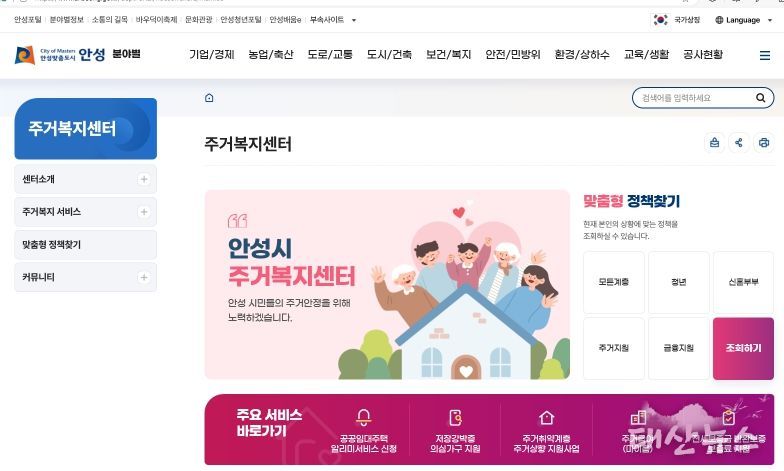Open the 부속사이트 dropdown

(333, 20)
